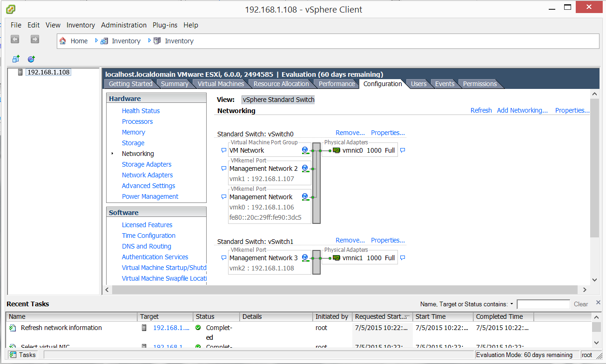The width and height of the screenshot is (606, 364).
Task: Click globe icon beside Management Network (vmk0)
Action: point(305,197)
